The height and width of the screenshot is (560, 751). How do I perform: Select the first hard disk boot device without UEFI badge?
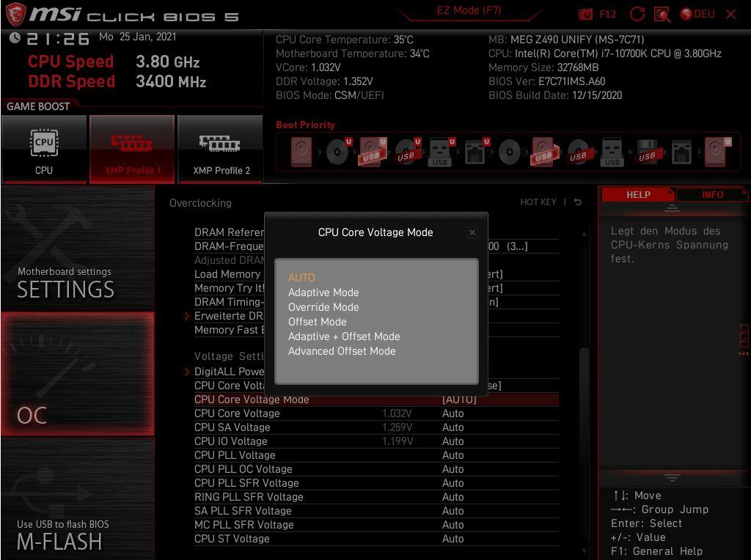tap(301, 152)
